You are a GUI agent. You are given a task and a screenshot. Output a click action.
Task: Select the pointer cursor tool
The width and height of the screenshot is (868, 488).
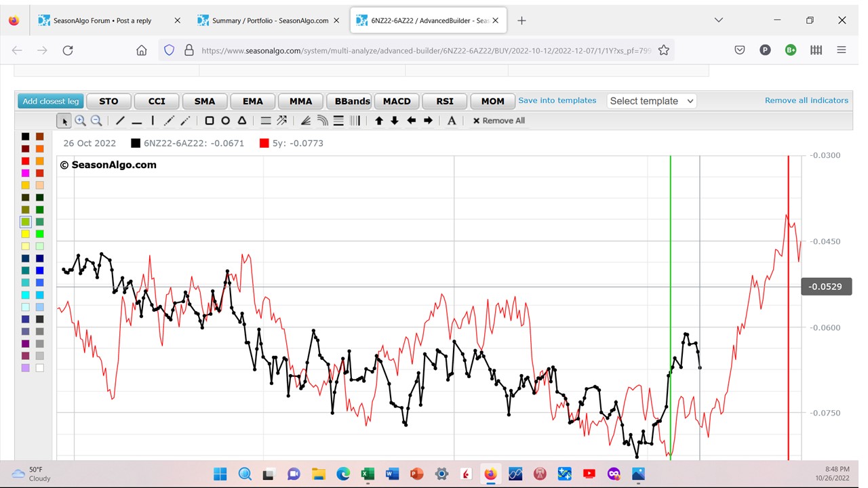click(x=64, y=121)
